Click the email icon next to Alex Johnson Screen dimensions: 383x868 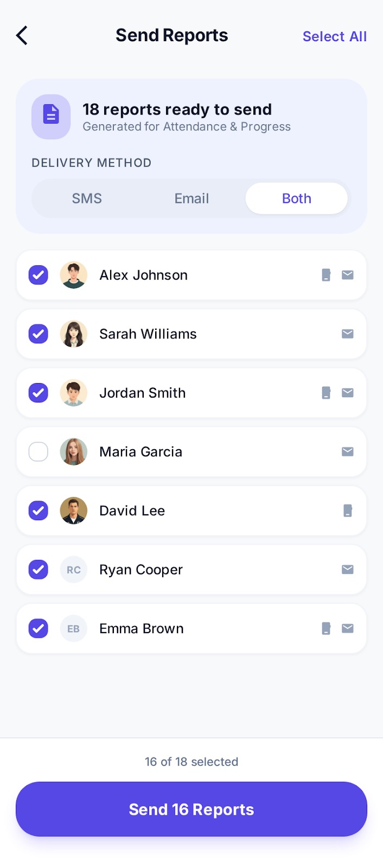pos(347,275)
